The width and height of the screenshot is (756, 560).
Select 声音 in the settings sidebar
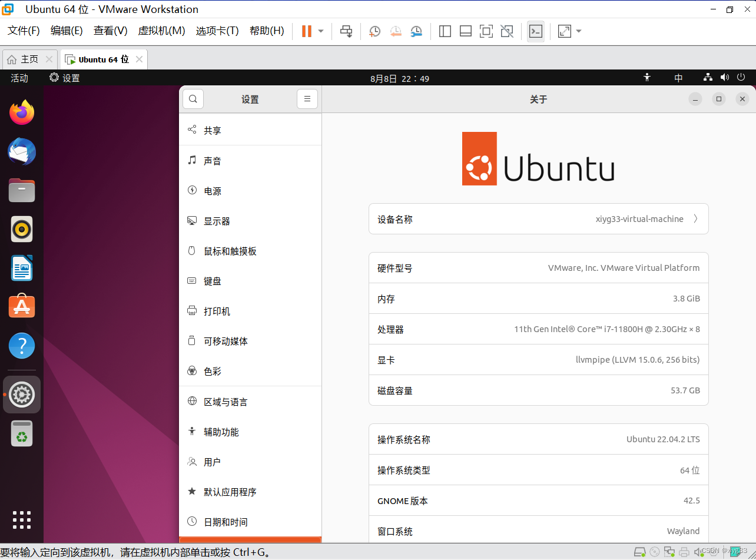[250, 161]
